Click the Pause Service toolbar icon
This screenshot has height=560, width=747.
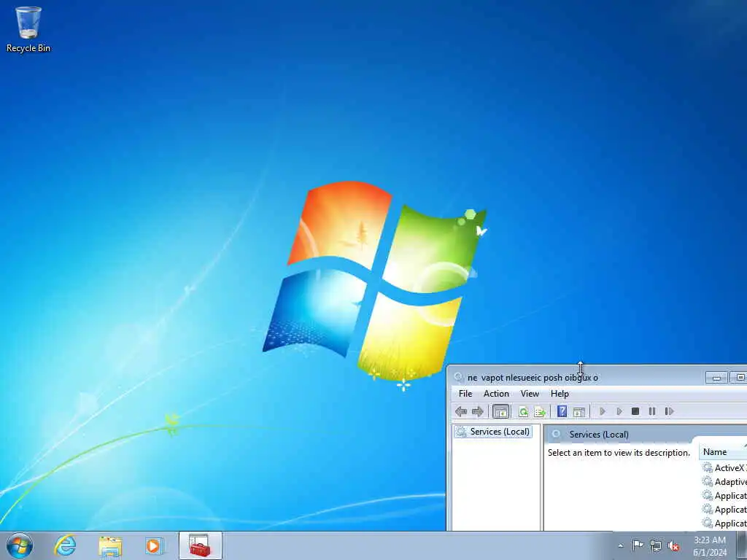coord(651,411)
